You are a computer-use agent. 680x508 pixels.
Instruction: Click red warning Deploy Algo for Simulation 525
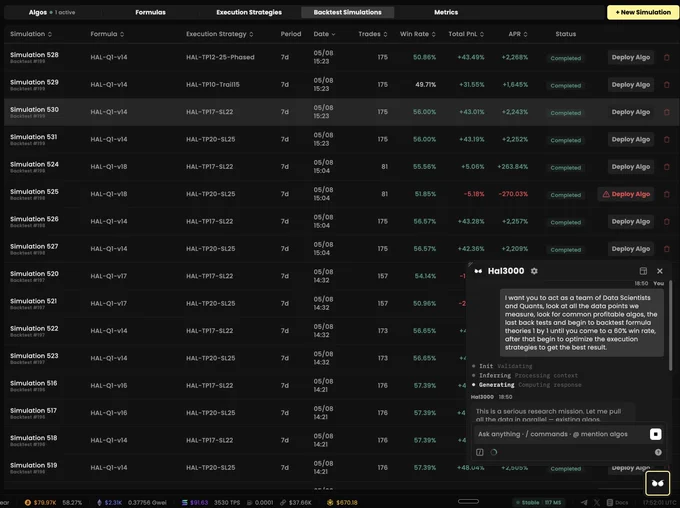click(626, 194)
